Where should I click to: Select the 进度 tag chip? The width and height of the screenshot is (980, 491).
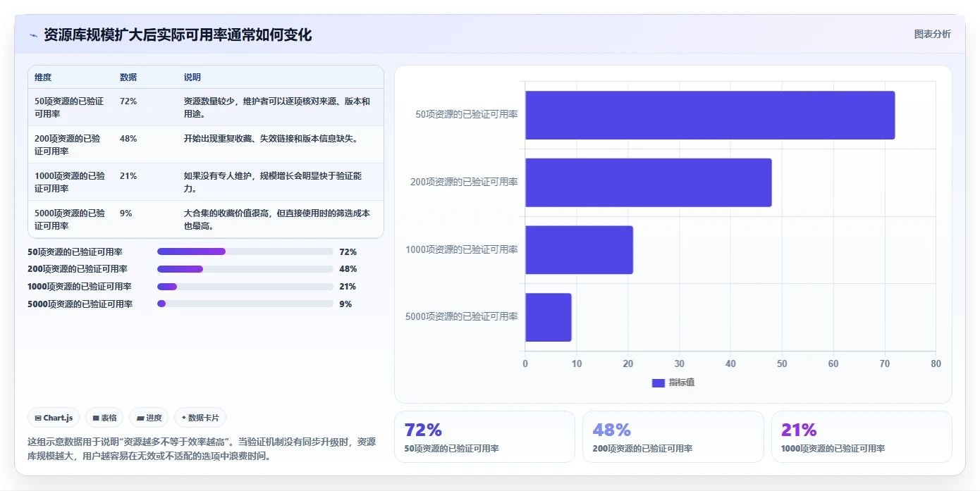(149, 418)
